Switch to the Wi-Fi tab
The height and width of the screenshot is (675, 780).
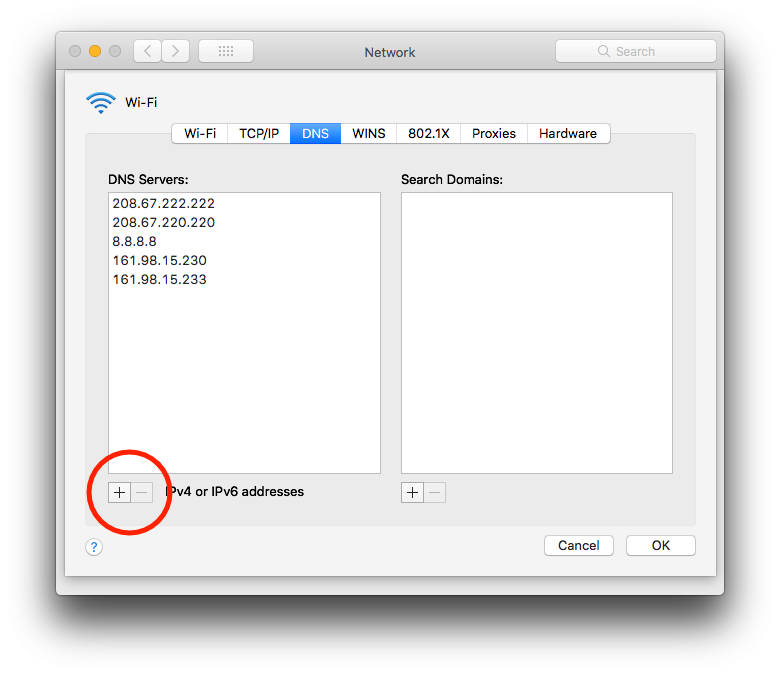(x=200, y=133)
